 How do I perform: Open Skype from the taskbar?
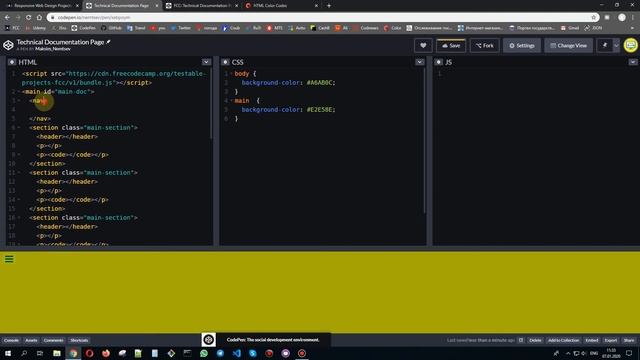click(x=253, y=353)
